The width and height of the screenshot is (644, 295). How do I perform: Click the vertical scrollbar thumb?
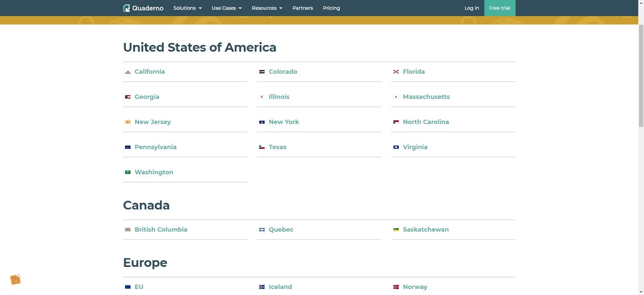click(x=641, y=76)
